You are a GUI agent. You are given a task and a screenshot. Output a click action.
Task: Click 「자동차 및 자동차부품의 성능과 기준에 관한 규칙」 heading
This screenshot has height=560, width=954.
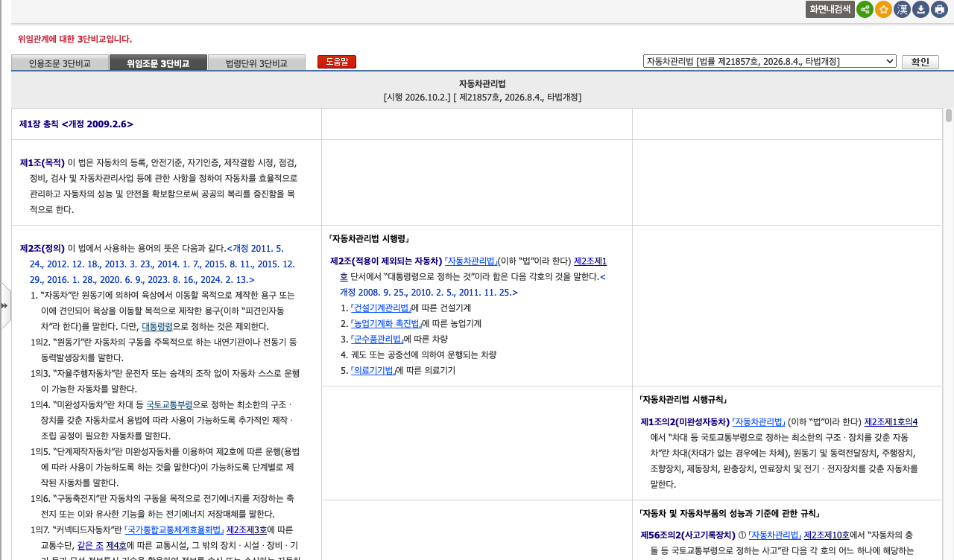[730, 513]
